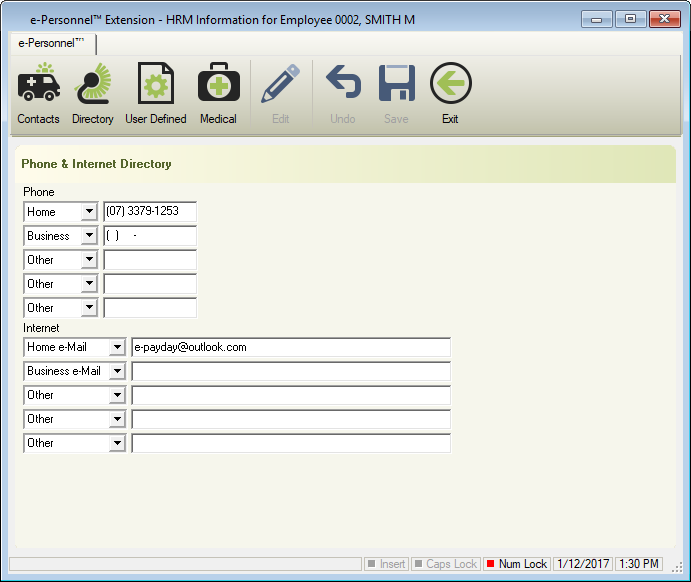Click the window resize grip
The image size is (691, 582).
point(677,568)
